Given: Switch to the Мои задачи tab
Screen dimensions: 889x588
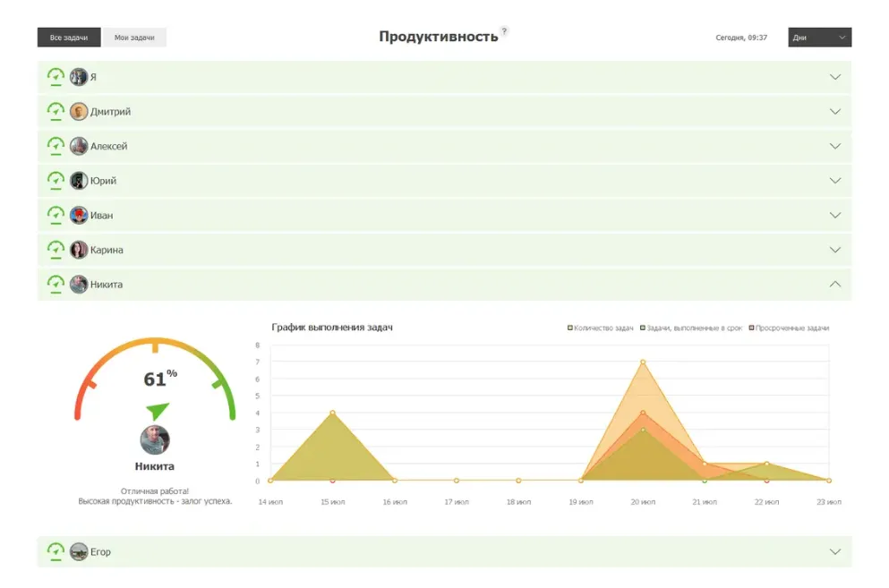Looking at the screenshot, I should [134, 38].
